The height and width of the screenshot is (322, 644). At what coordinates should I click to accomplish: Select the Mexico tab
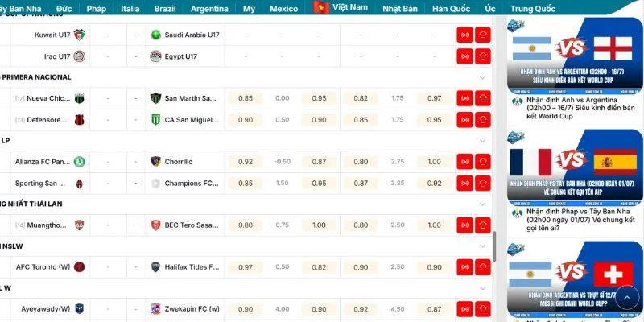[284, 9]
